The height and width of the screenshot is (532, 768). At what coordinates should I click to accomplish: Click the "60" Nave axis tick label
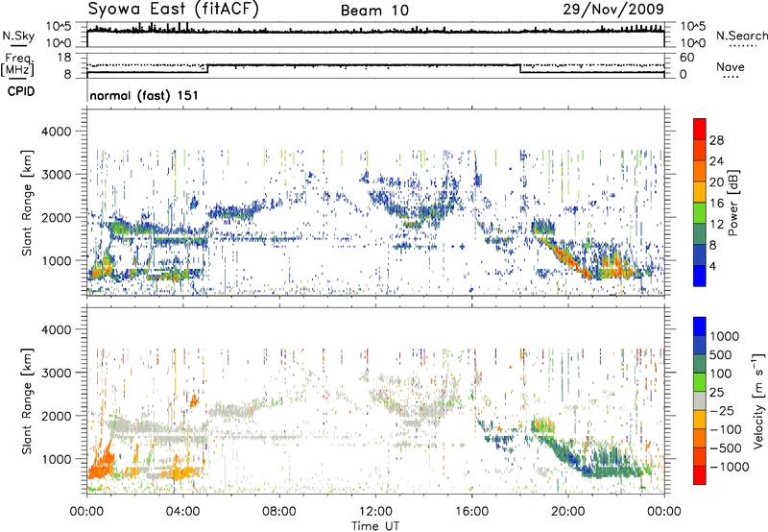coord(687,58)
